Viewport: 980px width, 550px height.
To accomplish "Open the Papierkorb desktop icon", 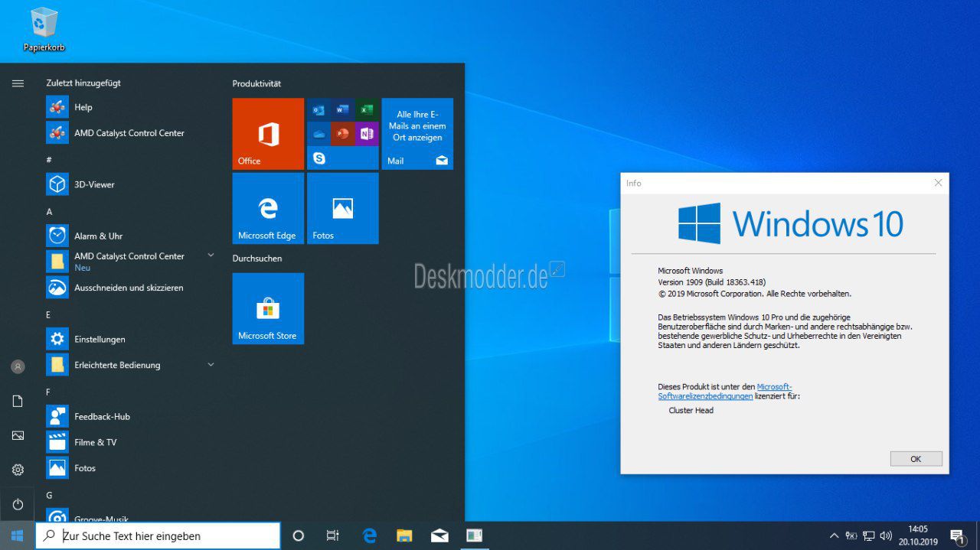I will (x=44, y=30).
